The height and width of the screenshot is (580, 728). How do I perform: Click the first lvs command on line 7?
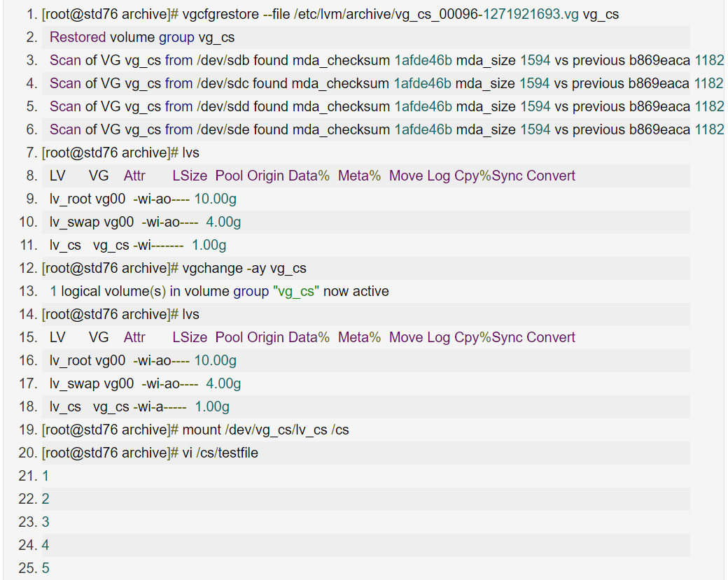191,153
